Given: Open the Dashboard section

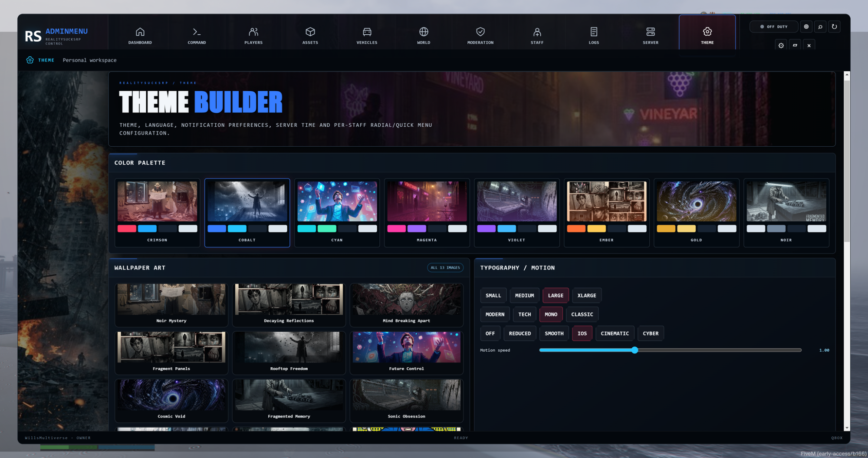Looking at the screenshot, I should coord(140,36).
